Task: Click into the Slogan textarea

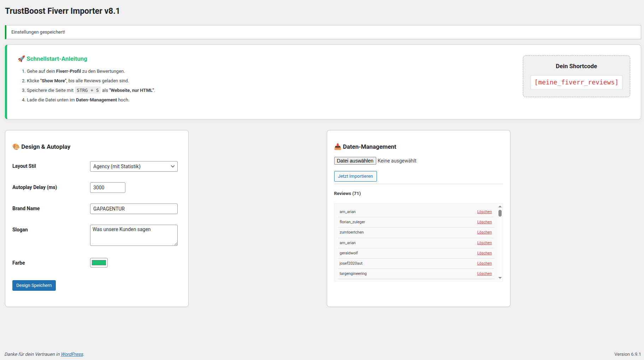Action: pos(134,235)
